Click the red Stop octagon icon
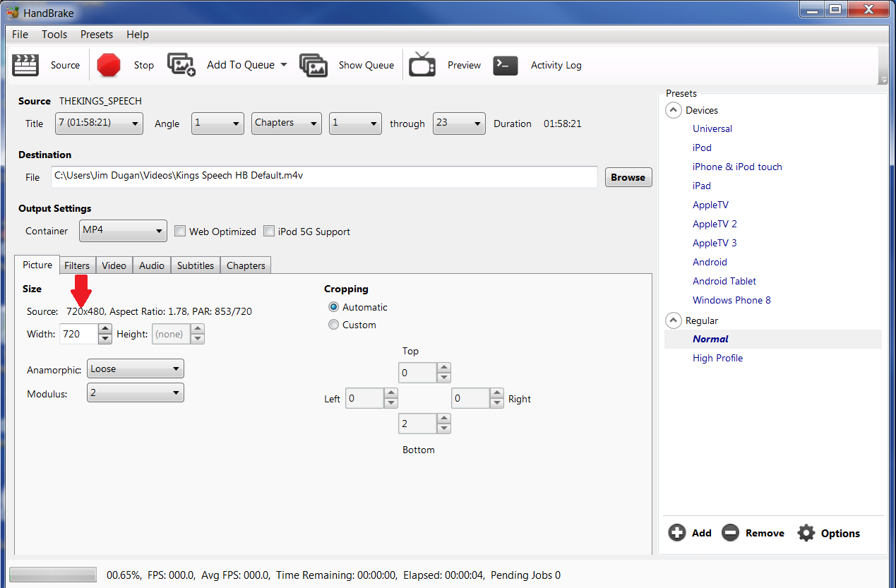Screen dimensions: 896x588 109,65
